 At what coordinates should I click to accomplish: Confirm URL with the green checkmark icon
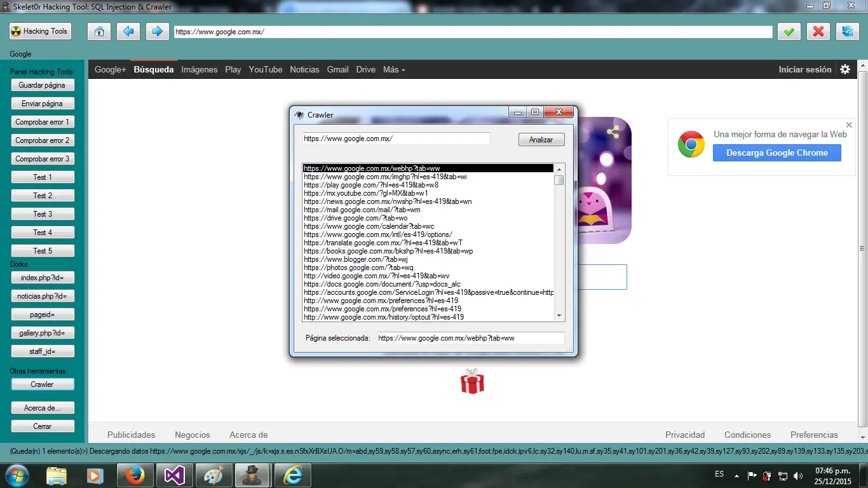pyautogui.click(x=789, y=31)
